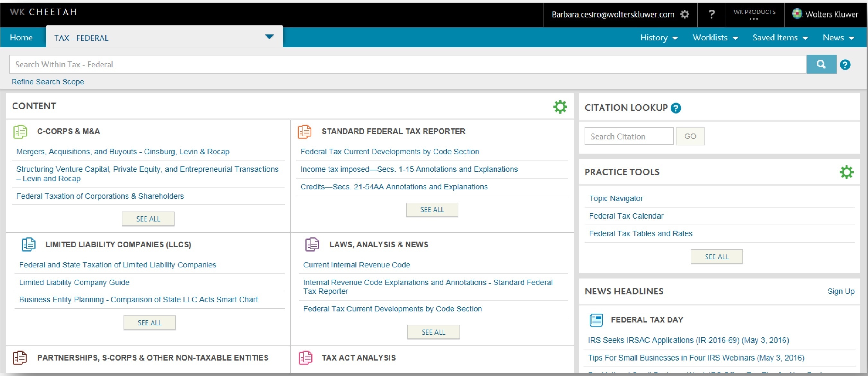Open the WK Products menu
This screenshot has height=376, width=868.
pos(754,14)
